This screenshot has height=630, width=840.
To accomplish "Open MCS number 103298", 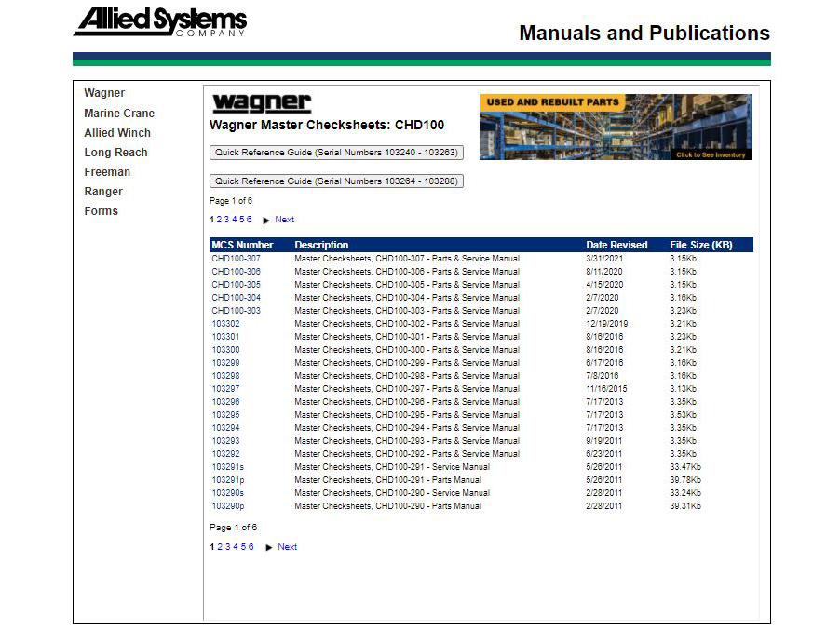I will coord(226,376).
